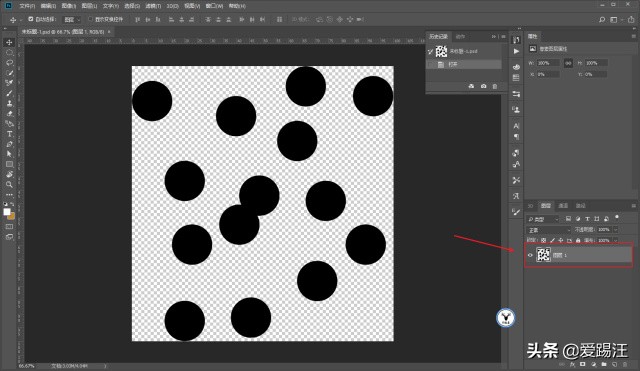Image resolution: width=640 pixels, height=371 pixels.
Task: Click the link width and height icon
Action: 568,63
